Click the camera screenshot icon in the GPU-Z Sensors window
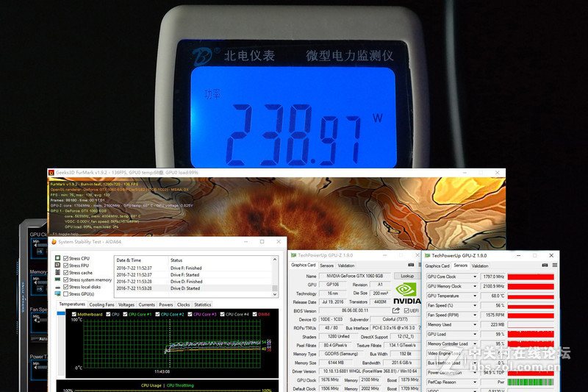 (x=545, y=266)
